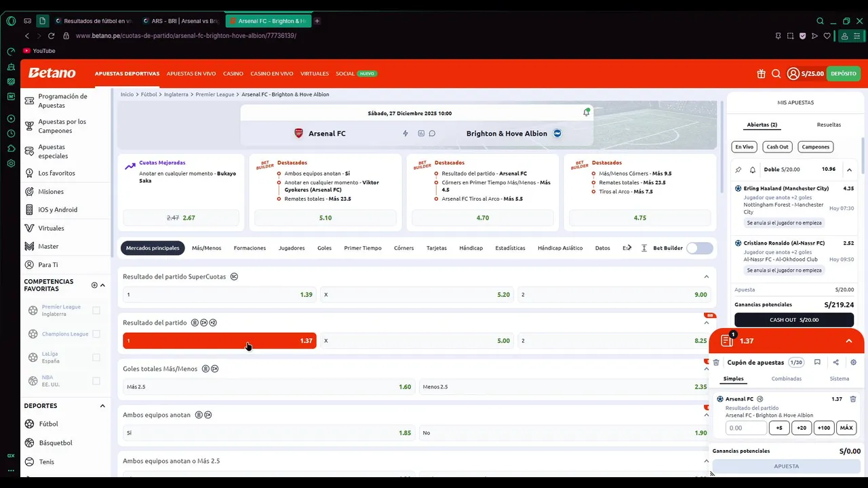Click the green Depósito button
This screenshot has height=488, width=868.
point(844,73)
